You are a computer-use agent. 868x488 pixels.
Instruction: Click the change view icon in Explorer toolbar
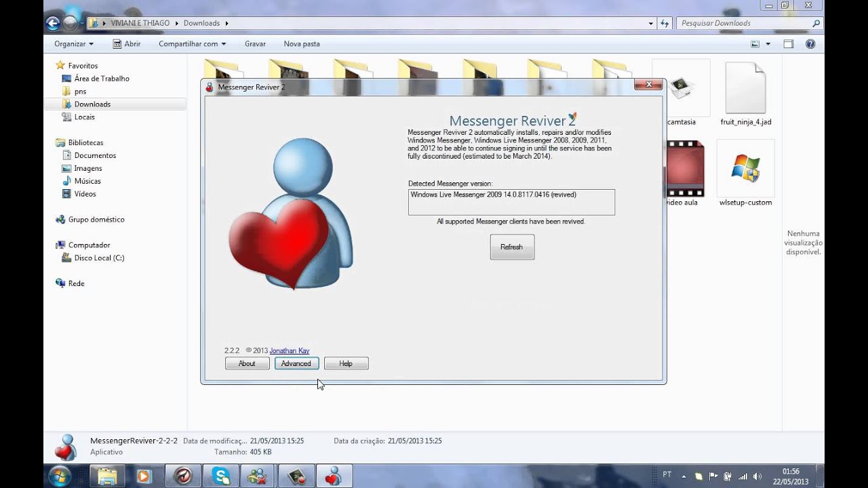pyautogui.click(x=755, y=44)
